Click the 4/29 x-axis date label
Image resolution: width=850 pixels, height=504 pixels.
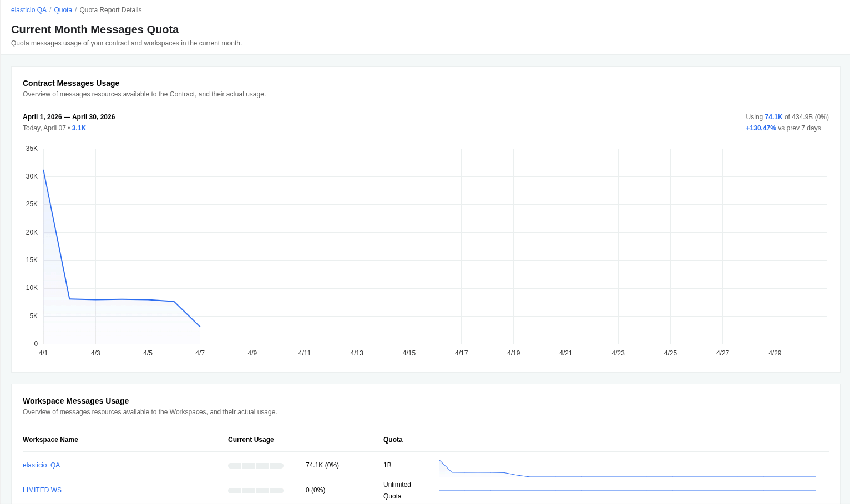[775, 353]
